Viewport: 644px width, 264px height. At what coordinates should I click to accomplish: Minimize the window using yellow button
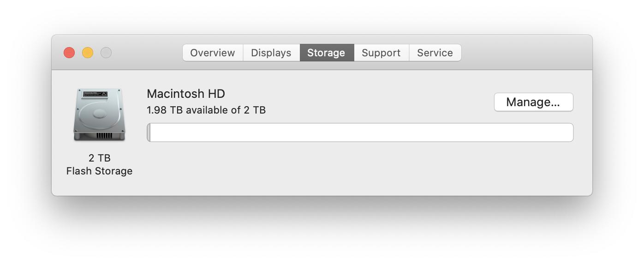[x=88, y=53]
